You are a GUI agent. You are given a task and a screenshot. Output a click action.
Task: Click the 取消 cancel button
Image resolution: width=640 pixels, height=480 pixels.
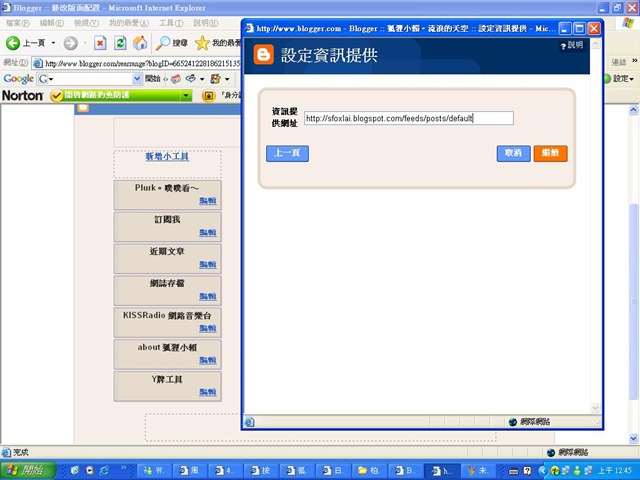(513, 153)
